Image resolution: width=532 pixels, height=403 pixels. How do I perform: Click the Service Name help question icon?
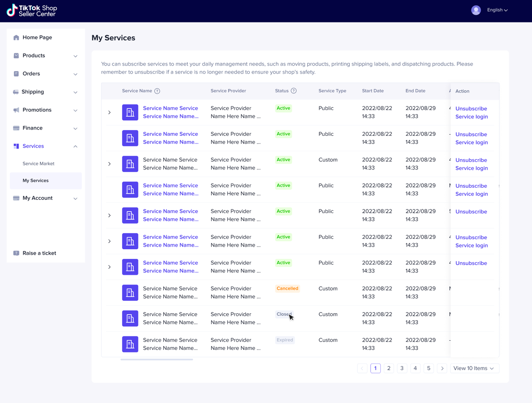click(157, 91)
